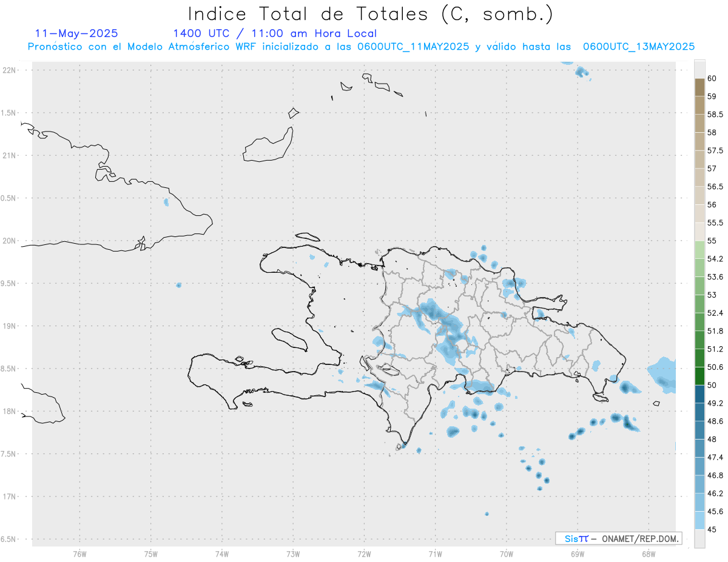This screenshot has width=728, height=562.
Task: Click the '17N' latitude label
Action: (9, 497)
